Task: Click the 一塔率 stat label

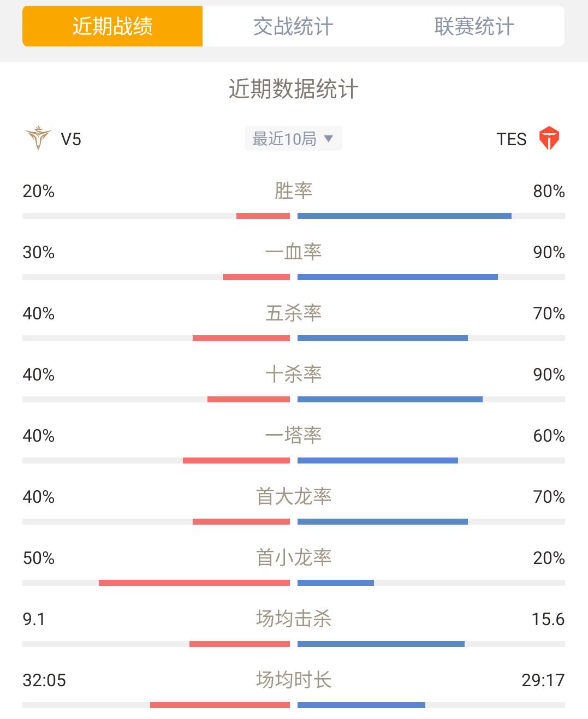Action: pos(293,436)
